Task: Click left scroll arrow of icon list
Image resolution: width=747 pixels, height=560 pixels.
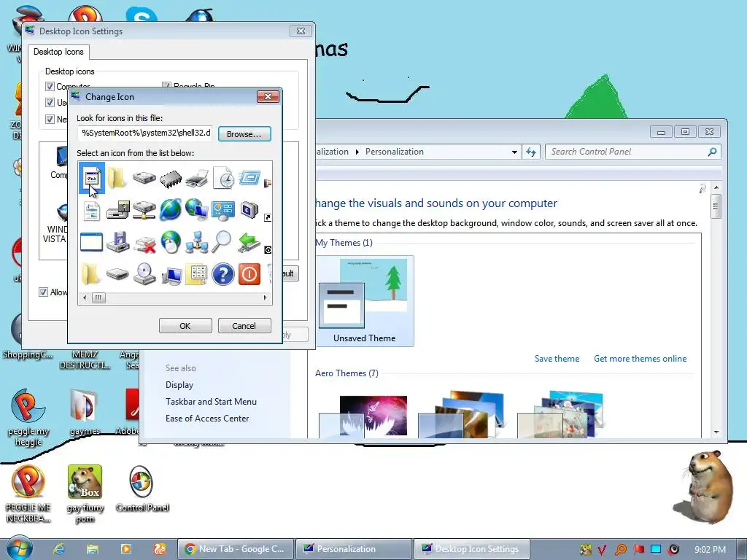Action: coord(85,297)
